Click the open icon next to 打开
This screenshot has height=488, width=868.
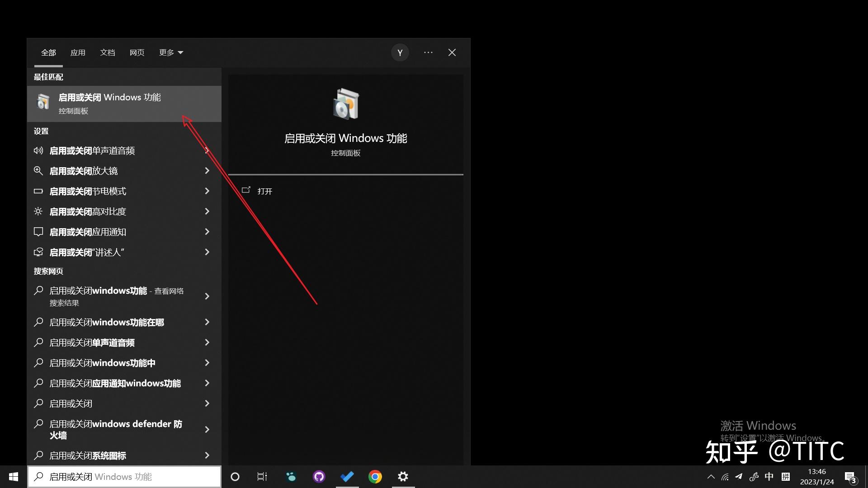[246, 190]
